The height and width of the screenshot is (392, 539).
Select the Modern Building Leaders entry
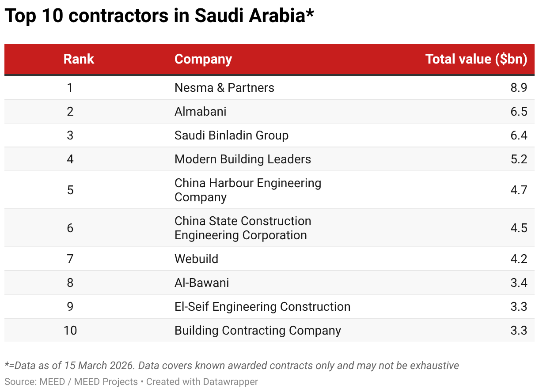click(243, 159)
